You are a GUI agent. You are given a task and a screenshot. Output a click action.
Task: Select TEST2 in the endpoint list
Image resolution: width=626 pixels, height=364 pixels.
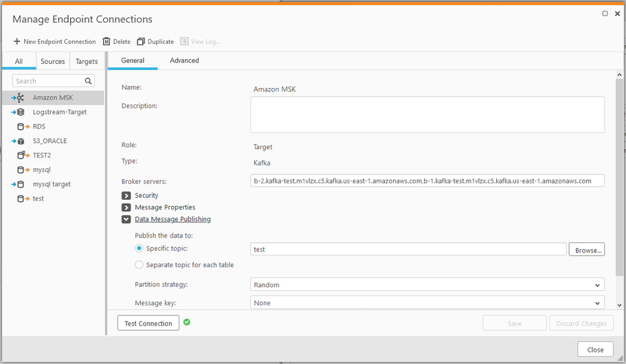point(53,155)
